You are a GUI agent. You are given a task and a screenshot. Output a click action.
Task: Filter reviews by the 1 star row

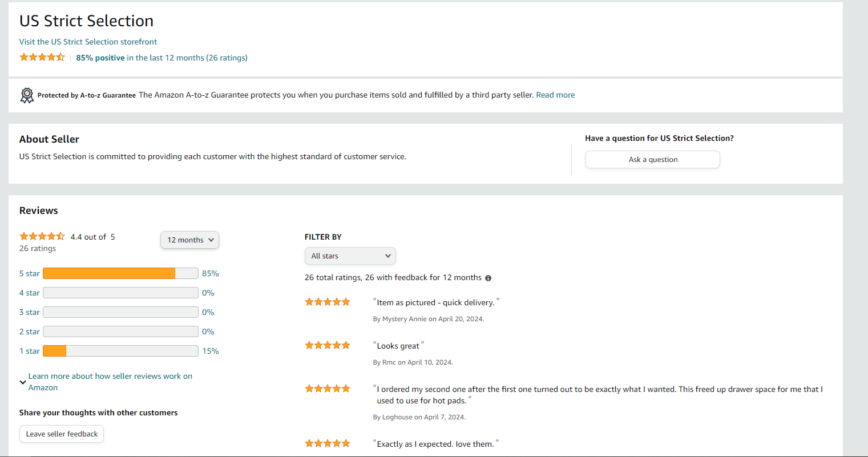[x=29, y=351]
